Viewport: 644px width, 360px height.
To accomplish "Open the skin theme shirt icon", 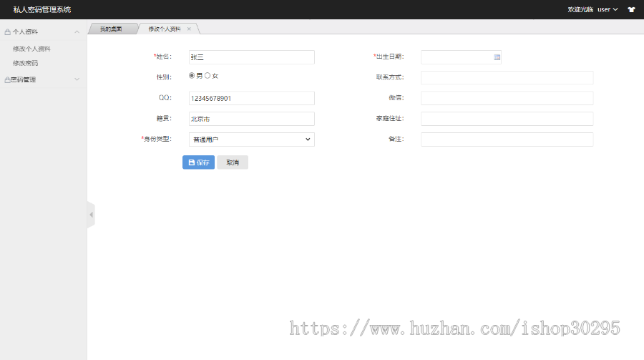I will [631, 9].
